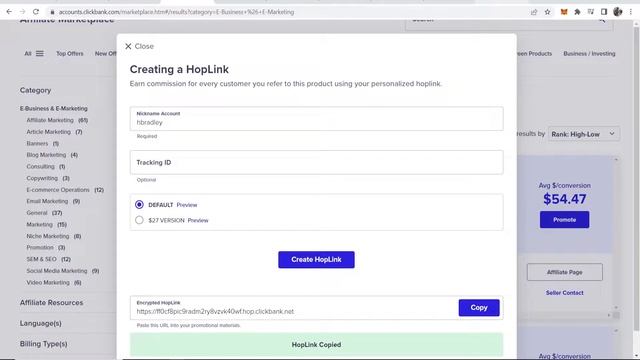Open the Seller Contact link
This screenshot has height=360, width=640.
[x=564, y=293]
